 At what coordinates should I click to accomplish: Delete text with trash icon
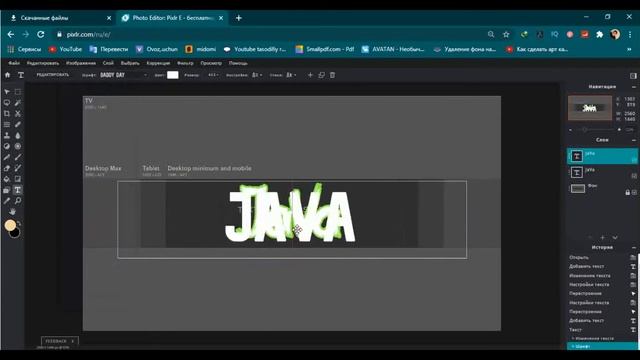pyautogui.click(x=332, y=75)
